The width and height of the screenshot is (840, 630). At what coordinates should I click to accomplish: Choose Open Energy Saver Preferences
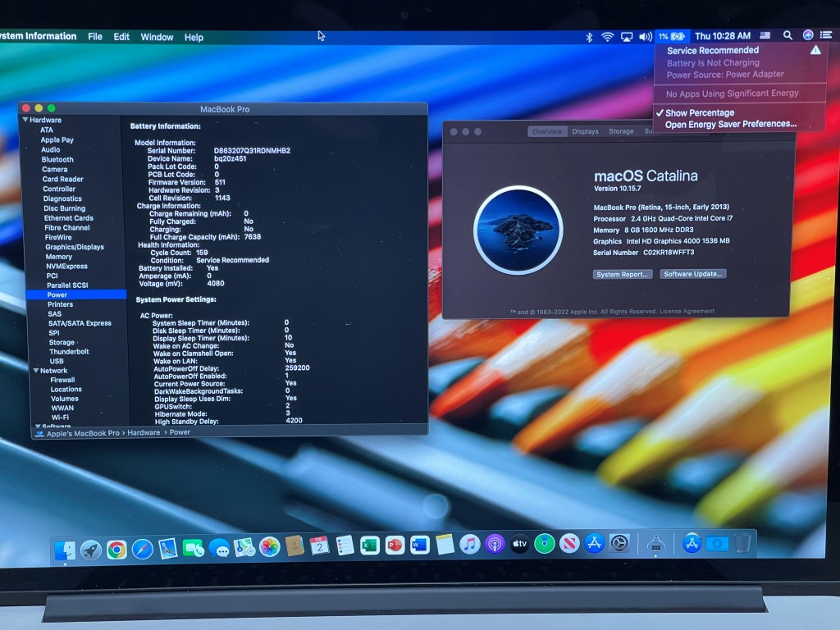731,125
